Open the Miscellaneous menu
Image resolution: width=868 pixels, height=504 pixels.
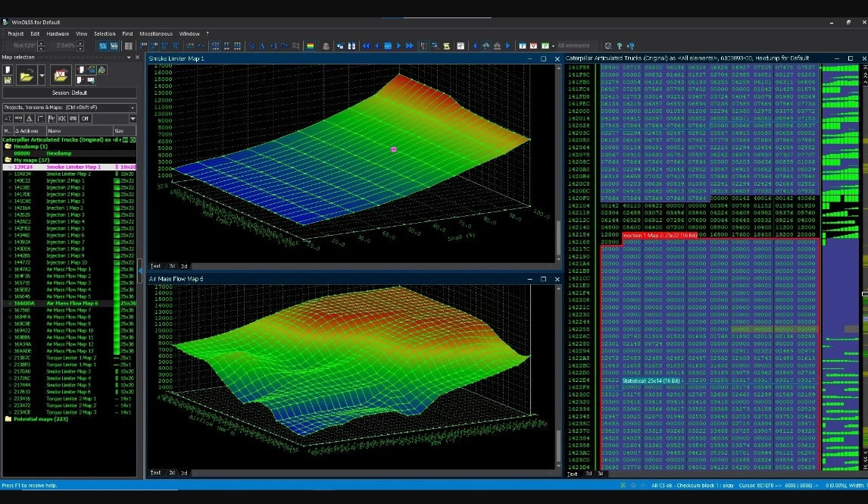[x=155, y=33]
